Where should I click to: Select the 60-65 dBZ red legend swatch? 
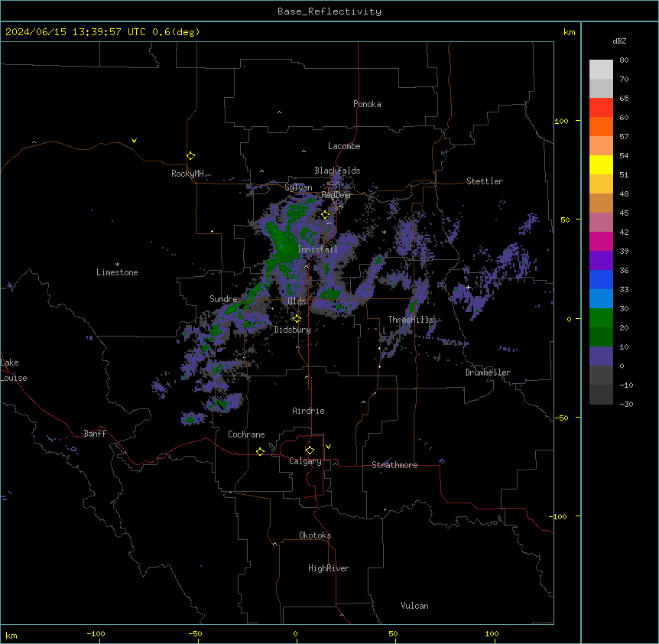(601, 108)
